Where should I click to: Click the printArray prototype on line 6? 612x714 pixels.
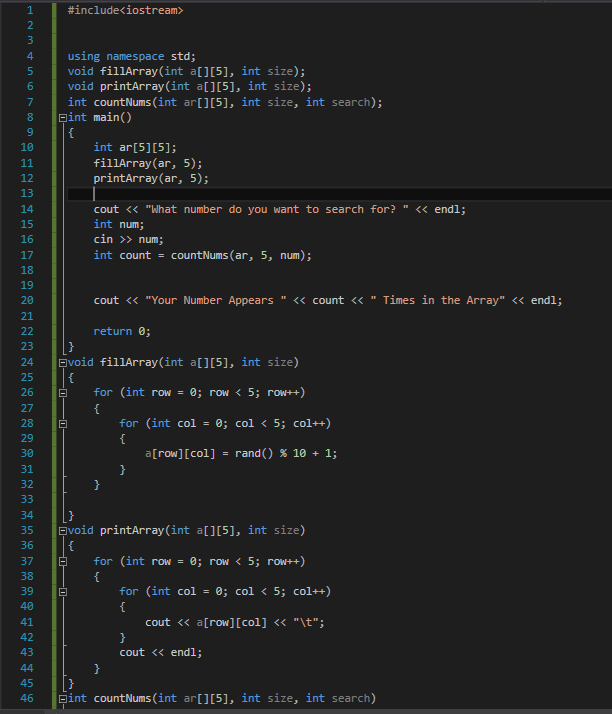pyautogui.click(x=189, y=87)
